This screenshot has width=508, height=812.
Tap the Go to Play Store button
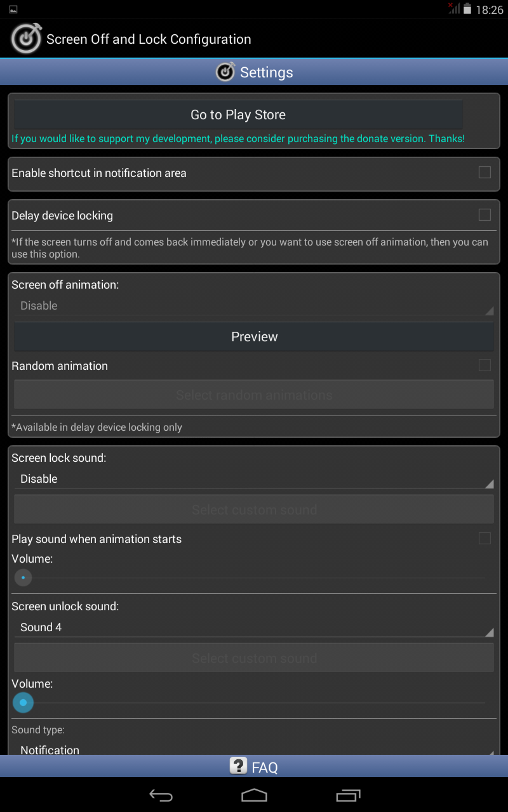(x=238, y=115)
